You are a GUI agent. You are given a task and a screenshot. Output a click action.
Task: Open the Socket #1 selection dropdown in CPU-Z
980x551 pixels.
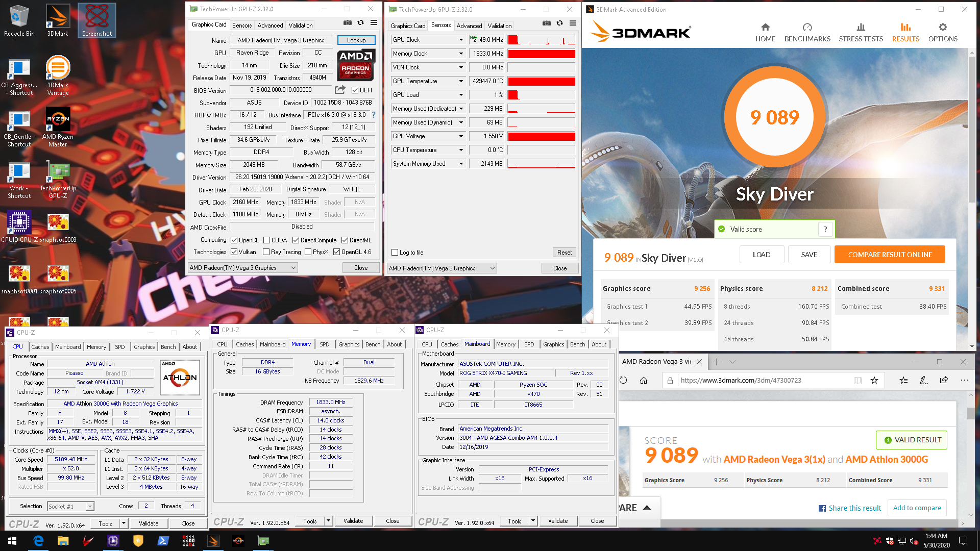(x=70, y=507)
